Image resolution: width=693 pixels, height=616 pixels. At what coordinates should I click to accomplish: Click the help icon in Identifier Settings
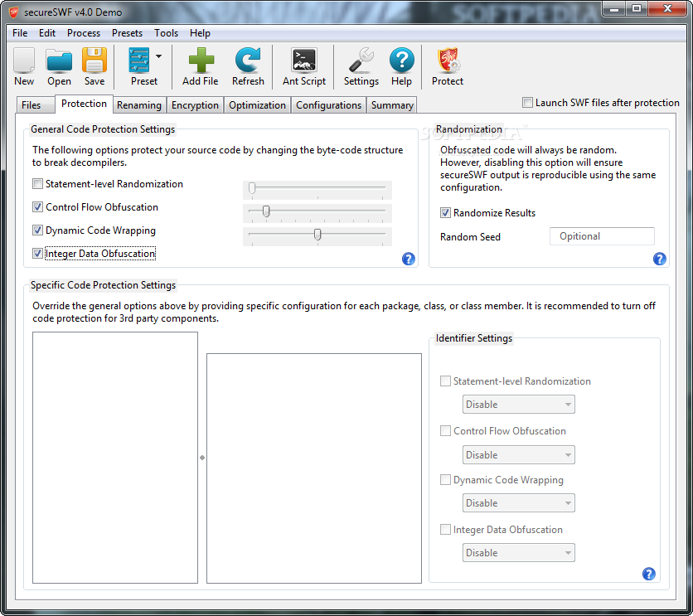tap(649, 574)
